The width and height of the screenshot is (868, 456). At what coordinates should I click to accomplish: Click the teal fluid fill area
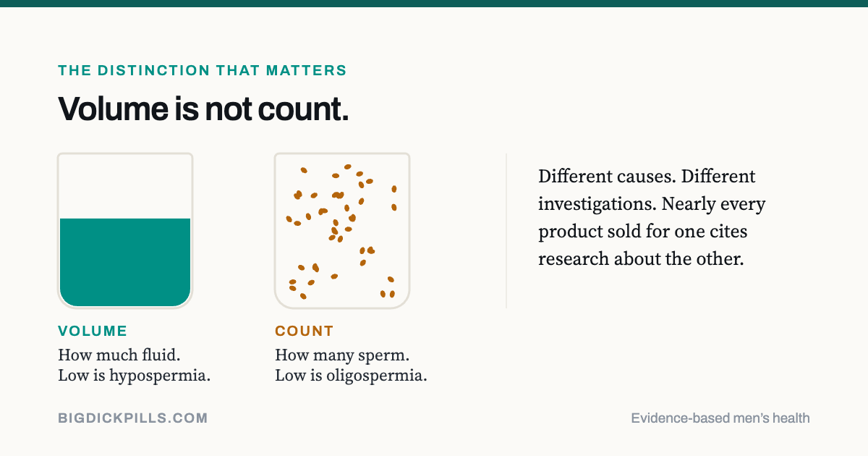click(125, 261)
